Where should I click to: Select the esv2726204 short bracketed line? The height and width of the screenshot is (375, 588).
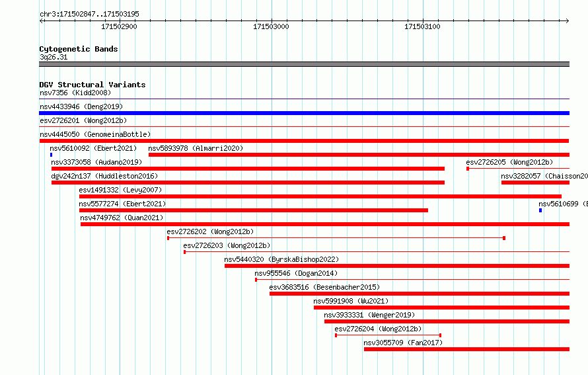(x=388, y=335)
